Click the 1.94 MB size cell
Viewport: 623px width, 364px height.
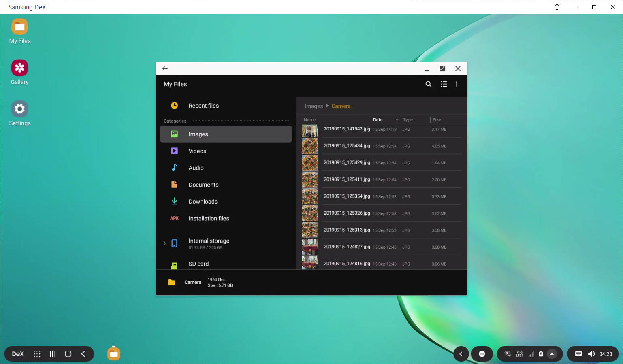[x=439, y=163]
